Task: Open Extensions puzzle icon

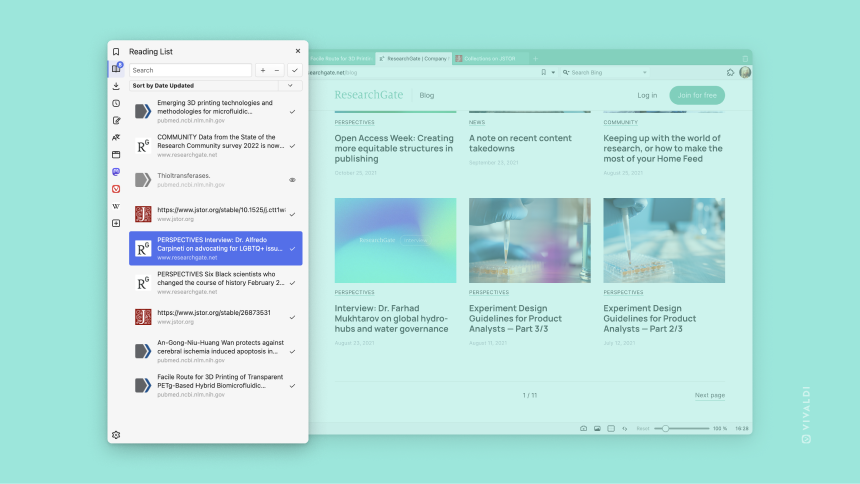Action: 730,72
